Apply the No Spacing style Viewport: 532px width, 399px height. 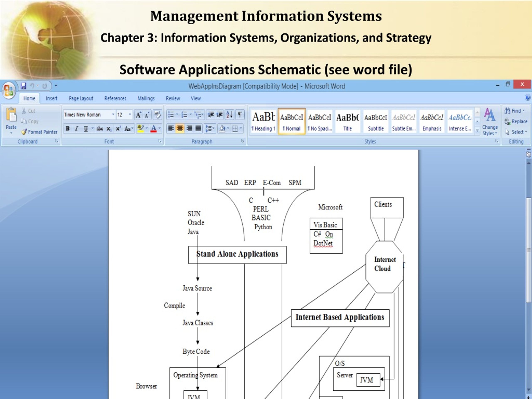(319, 121)
